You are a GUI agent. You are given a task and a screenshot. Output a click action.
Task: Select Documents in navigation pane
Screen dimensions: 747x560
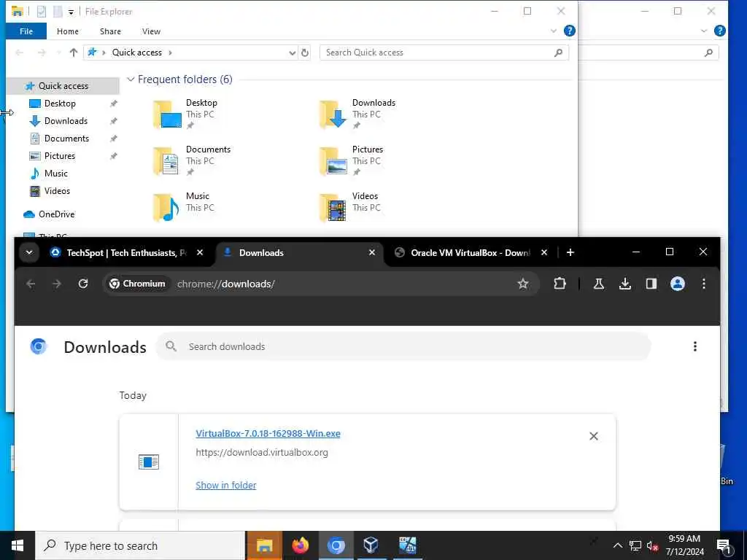pos(66,139)
